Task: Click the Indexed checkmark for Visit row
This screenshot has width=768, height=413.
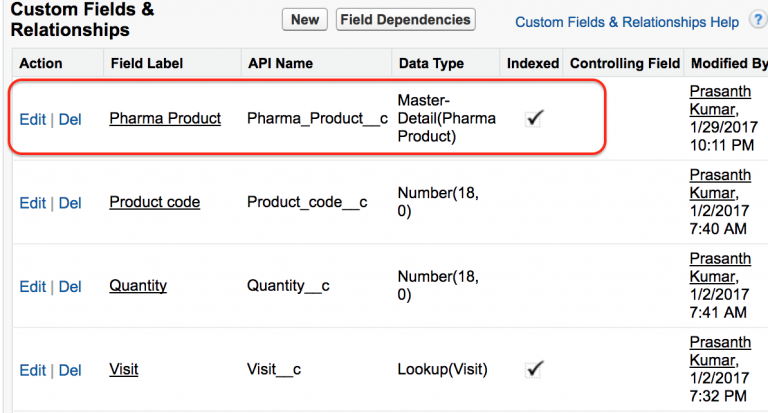Action: click(x=534, y=370)
